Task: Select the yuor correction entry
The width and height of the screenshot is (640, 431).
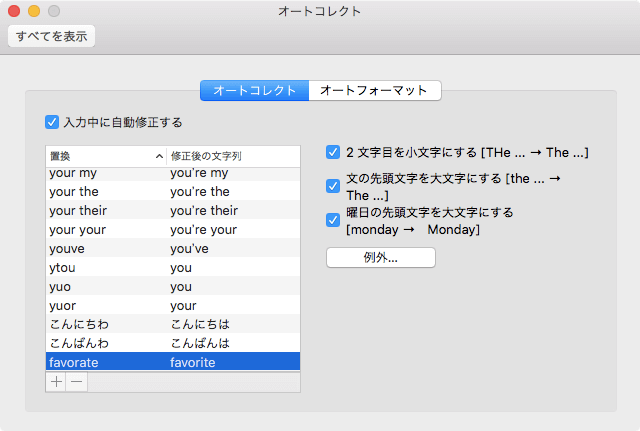Action: pos(172,305)
